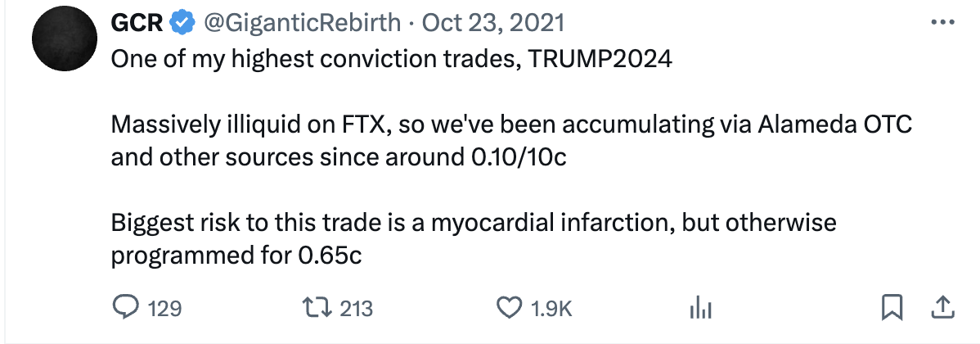Bookmark this tweet
Screen dimensions: 980x344
pos(891,307)
